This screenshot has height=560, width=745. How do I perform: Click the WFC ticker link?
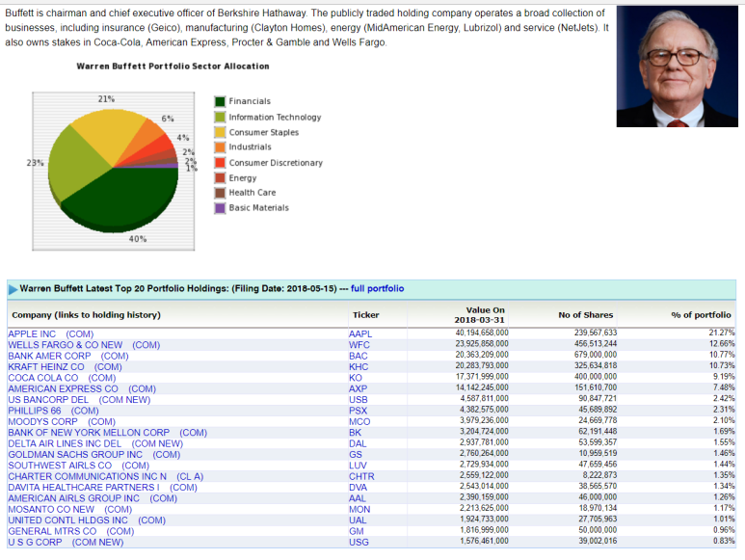(x=359, y=345)
